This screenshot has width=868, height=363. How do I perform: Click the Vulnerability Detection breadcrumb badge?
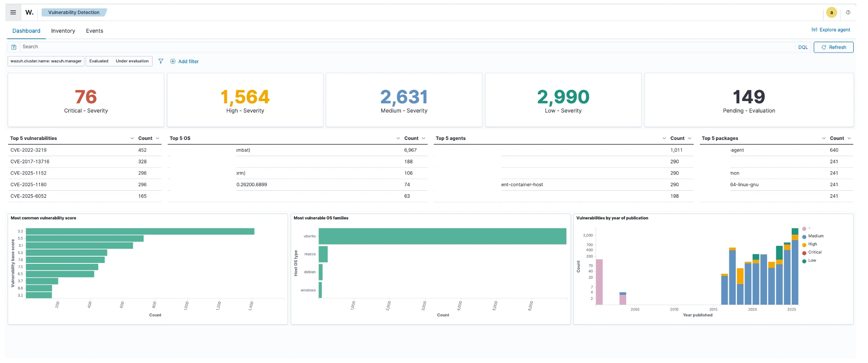click(74, 13)
